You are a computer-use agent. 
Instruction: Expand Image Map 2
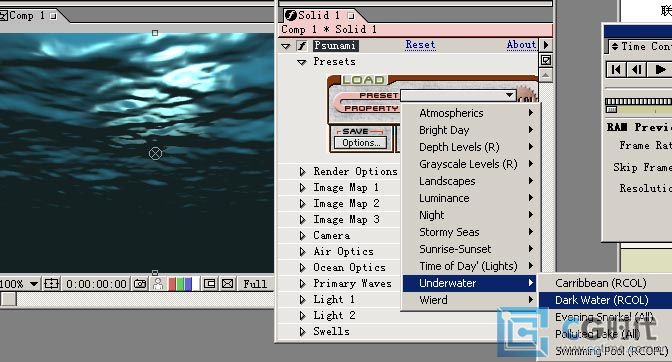pos(303,203)
